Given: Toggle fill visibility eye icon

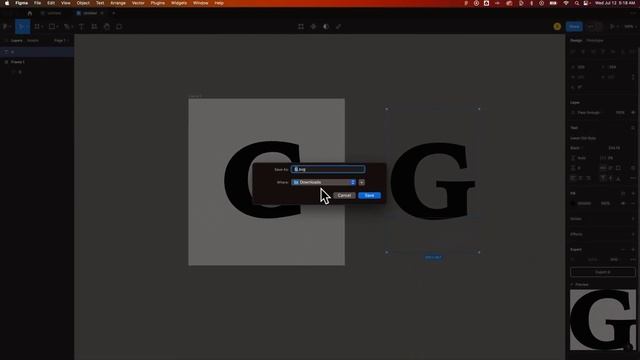Looking at the screenshot, I should pyautogui.click(x=623, y=203).
